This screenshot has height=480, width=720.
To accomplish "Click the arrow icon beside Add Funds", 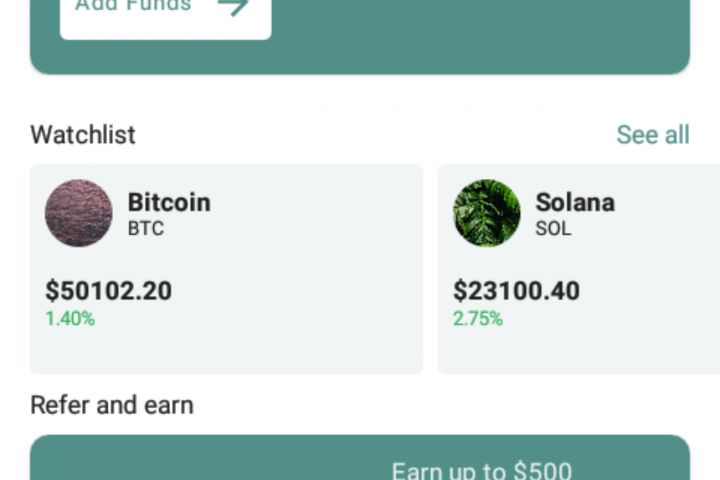I will [233, 7].
